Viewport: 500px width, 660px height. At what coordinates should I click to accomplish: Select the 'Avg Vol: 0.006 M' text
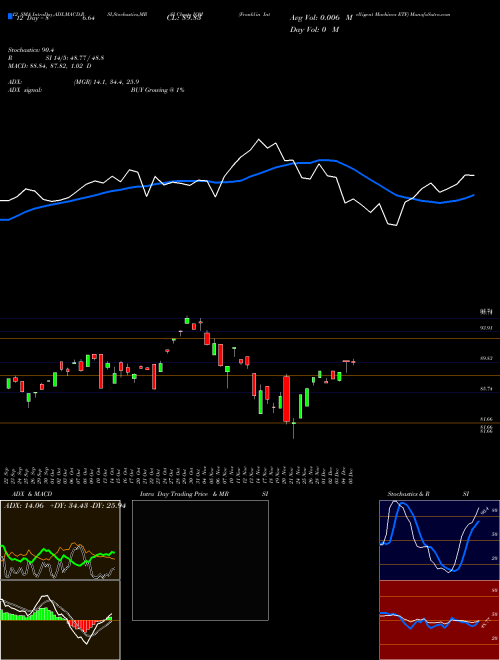pos(321,18)
